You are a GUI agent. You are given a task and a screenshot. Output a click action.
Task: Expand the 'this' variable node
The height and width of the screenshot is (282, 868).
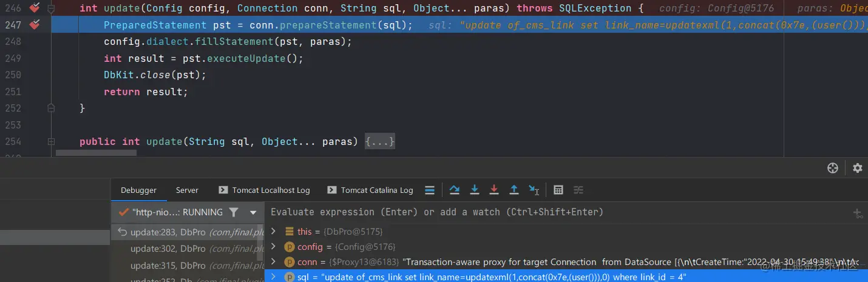tap(274, 232)
